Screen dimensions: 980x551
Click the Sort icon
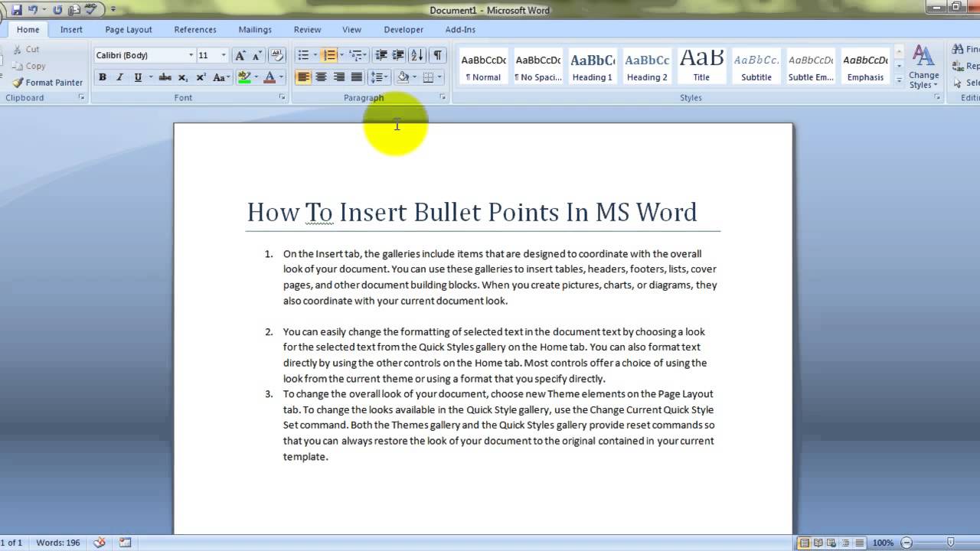(x=417, y=55)
